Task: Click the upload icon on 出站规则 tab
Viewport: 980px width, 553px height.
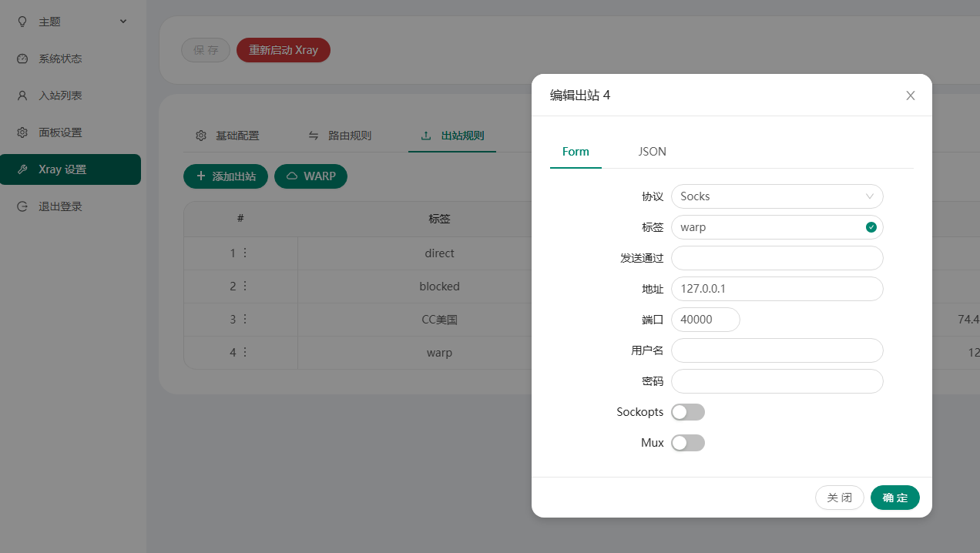Action: click(x=426, y=136)
